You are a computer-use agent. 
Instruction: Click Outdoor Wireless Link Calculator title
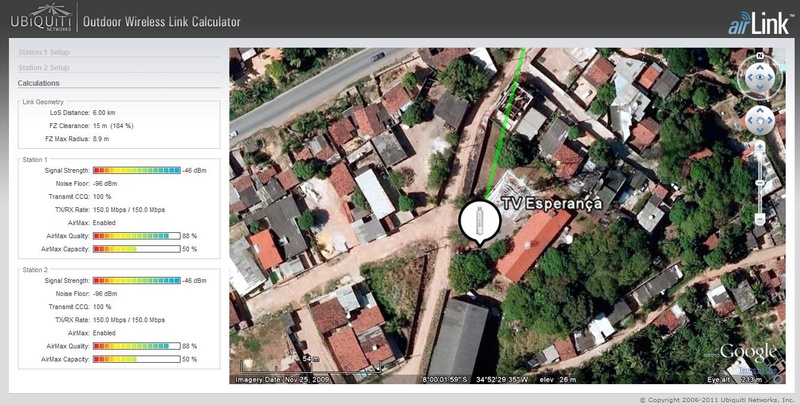click(162, 22)
